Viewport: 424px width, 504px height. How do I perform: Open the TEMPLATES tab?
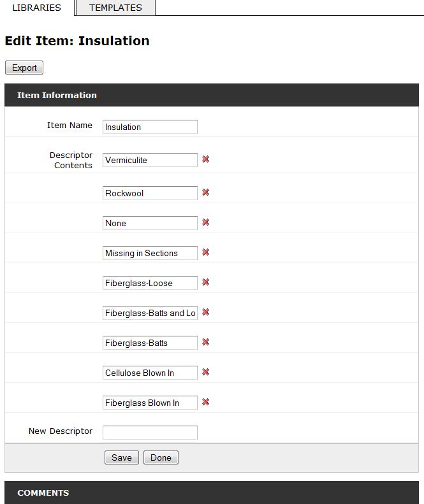pyautogui.click(x=115, y=8)
